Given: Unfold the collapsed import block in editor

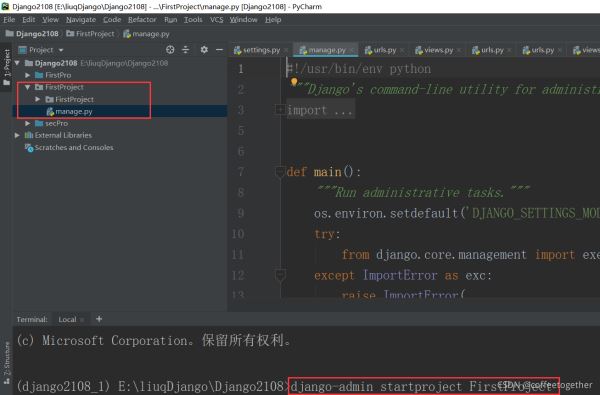Looking at the screenshot, I should point(280,110).
